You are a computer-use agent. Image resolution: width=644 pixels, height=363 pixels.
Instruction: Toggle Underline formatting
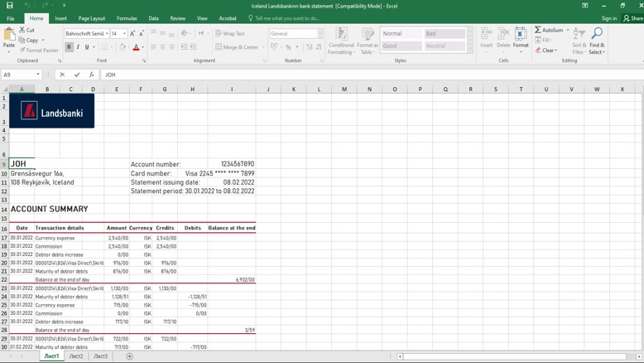[87, 47]
